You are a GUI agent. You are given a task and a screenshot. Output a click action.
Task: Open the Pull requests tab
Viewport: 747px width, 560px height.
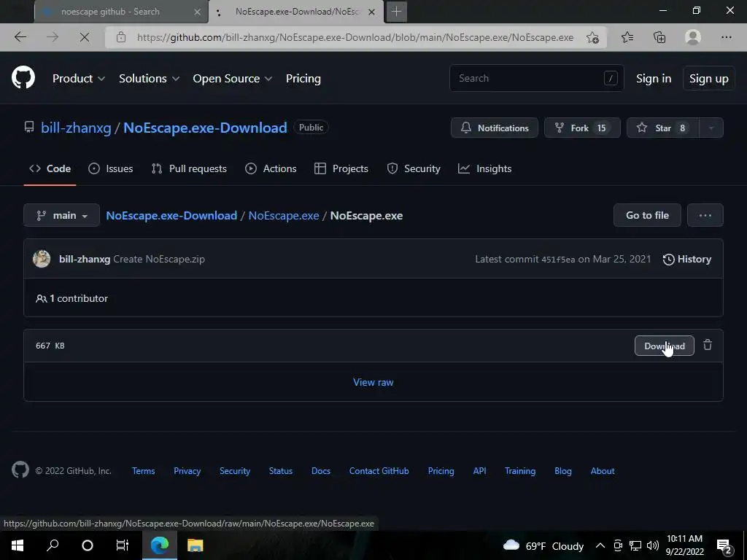pyautogui.click(x=189, y=168)
